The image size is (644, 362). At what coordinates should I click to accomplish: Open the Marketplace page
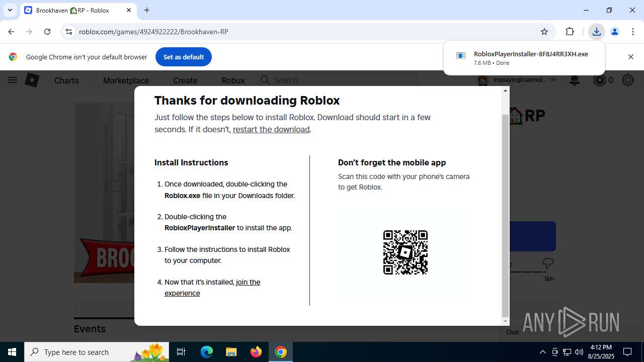[x=126, y=80]
